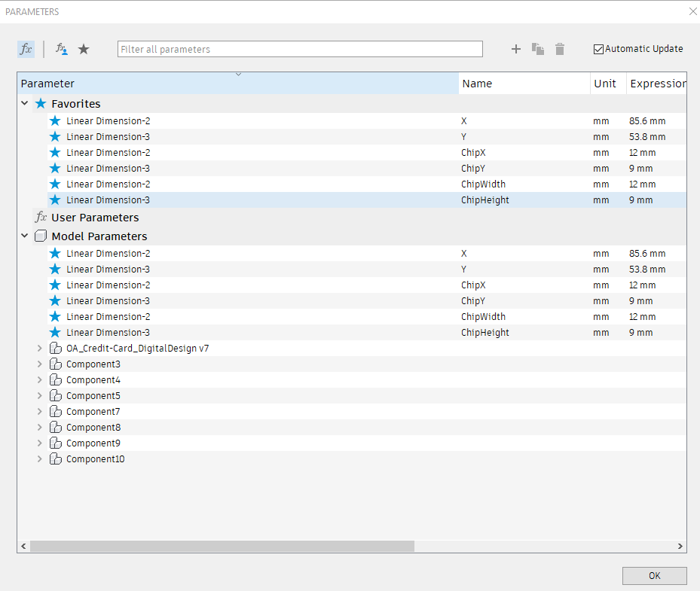
Task: Click the copy parameter icon in toolbar
Action: coord(538,49)
